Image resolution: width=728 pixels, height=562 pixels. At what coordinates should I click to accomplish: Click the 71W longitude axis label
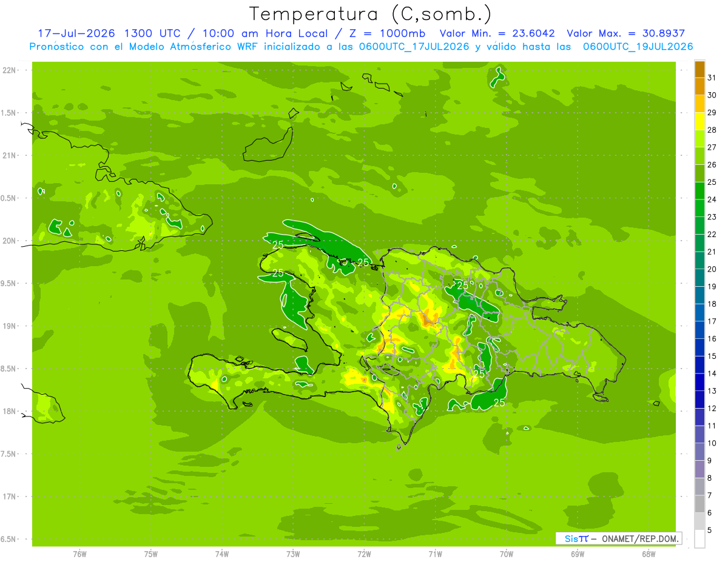(x=435, y=554)
